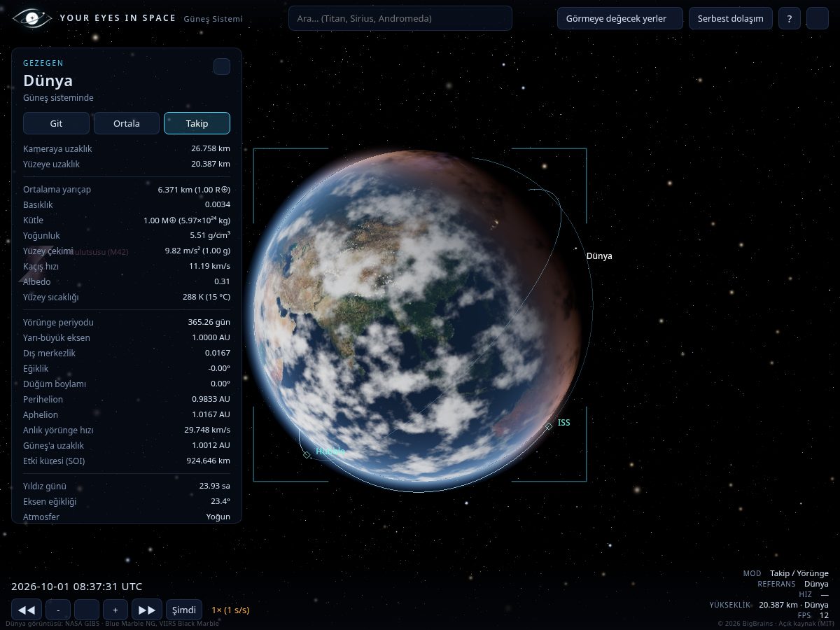The image size is (840, 630).
Task: Click the blank button right of the ? button
Action: tap(818, 18)
